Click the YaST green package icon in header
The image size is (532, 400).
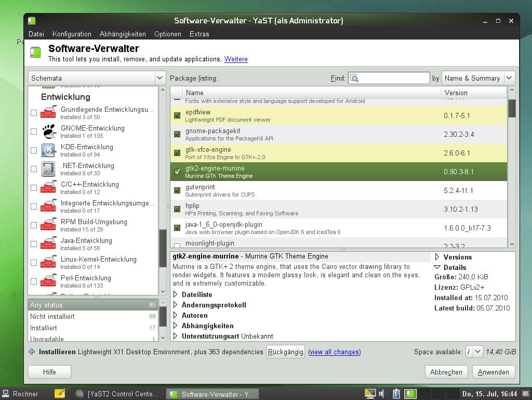[35, 52]
